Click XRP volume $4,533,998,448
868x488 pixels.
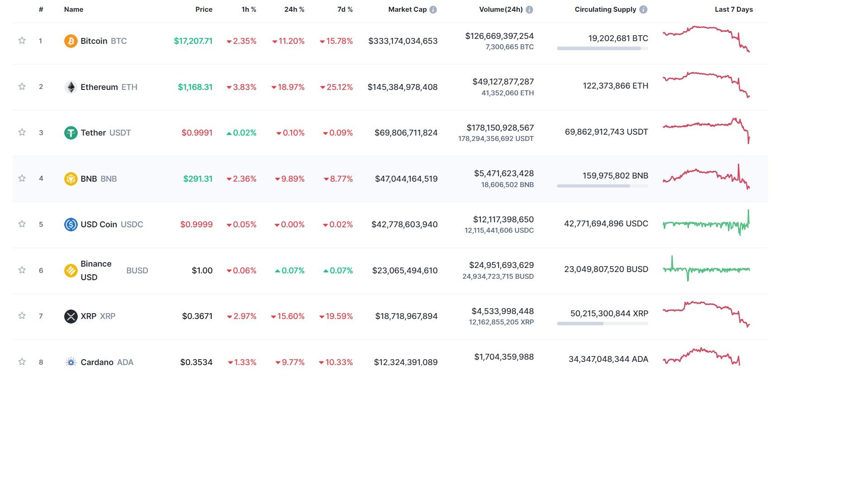pyautogui.click(x=503, y=311)
